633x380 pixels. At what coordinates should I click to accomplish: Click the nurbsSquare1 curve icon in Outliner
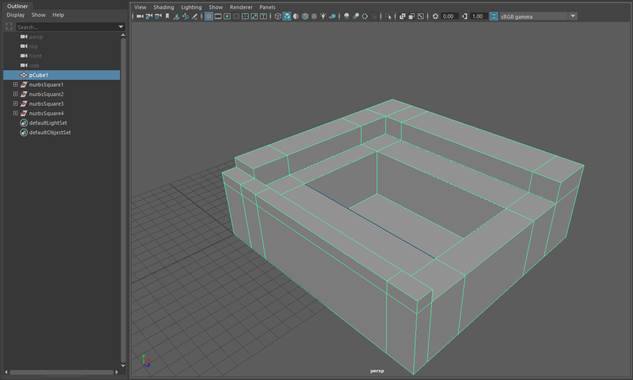tap(24, 85)
